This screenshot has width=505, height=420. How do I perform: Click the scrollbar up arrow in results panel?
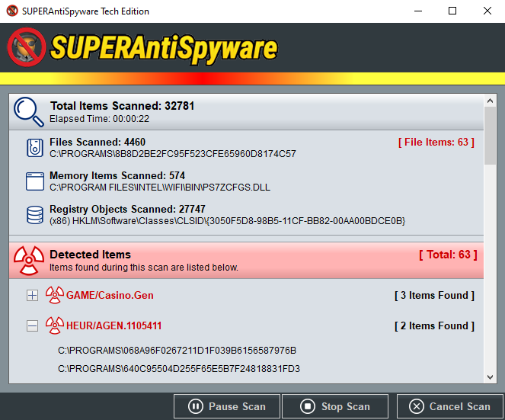click(491, 101)
